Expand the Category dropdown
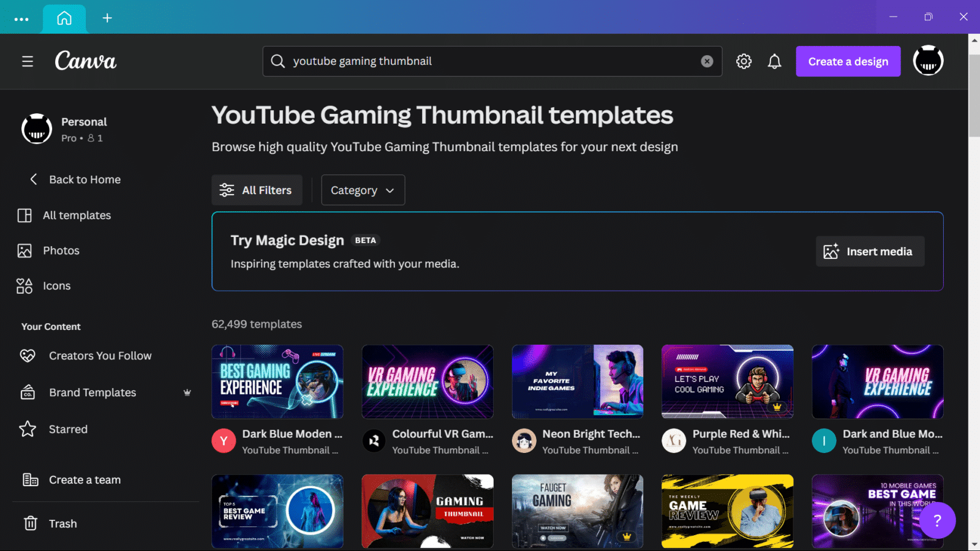This screenshot has width=980, height=551. click(363, 190)
